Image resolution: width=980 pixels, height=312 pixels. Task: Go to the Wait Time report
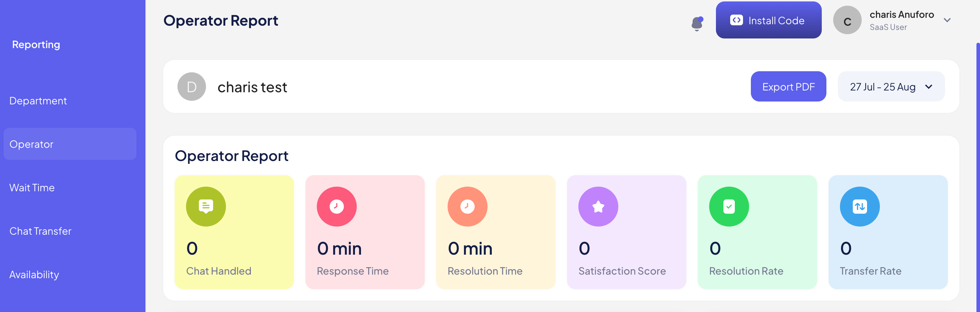[32, 188]
